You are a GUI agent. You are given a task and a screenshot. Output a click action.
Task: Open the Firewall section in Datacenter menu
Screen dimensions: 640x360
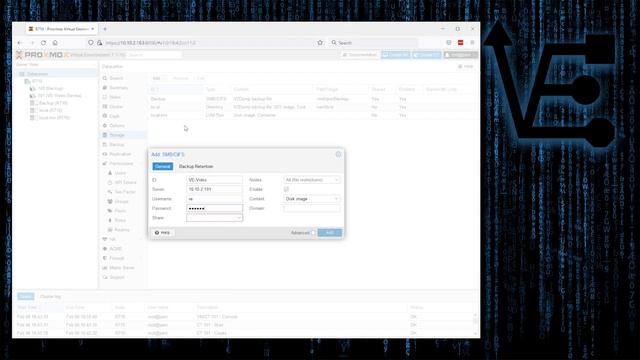pos(116,258)
